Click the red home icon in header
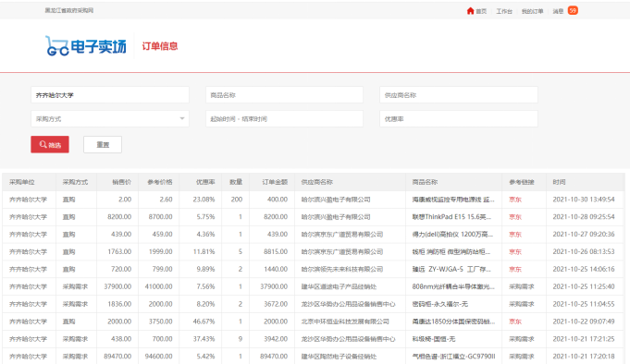 [x=470, y=11]
